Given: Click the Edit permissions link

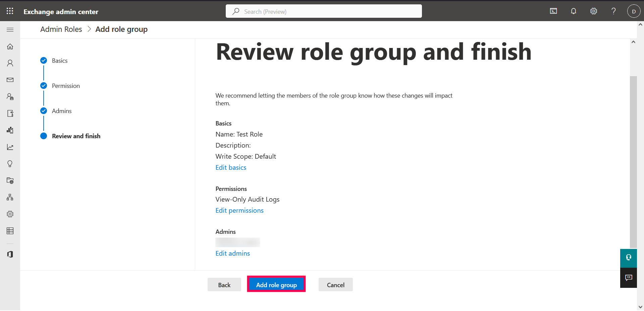Looking at the screenshot, I should [x=239, y=210].
